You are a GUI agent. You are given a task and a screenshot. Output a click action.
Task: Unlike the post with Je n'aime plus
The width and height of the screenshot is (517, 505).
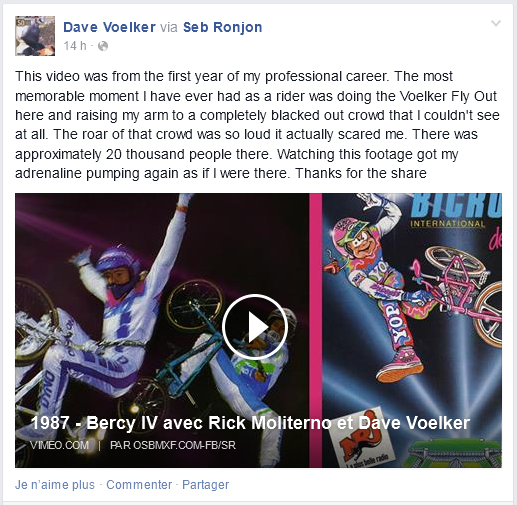click(55, 485)
